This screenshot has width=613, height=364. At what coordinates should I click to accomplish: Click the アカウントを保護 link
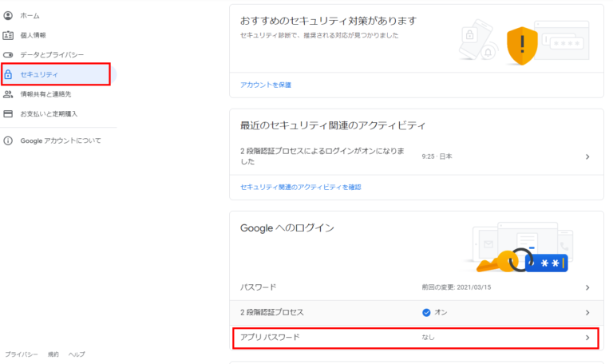click(260, 85)
